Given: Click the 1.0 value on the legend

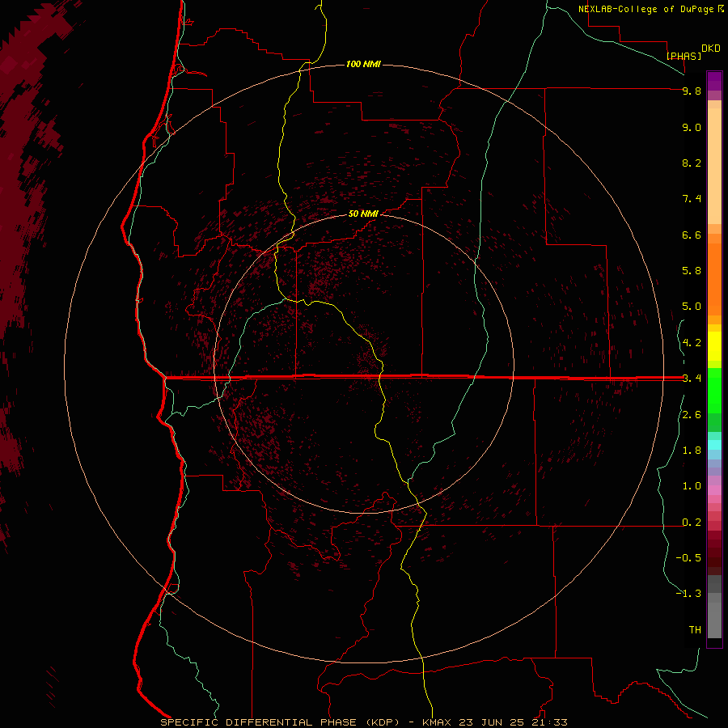Looking at the screenshot, I should (692, 486).
